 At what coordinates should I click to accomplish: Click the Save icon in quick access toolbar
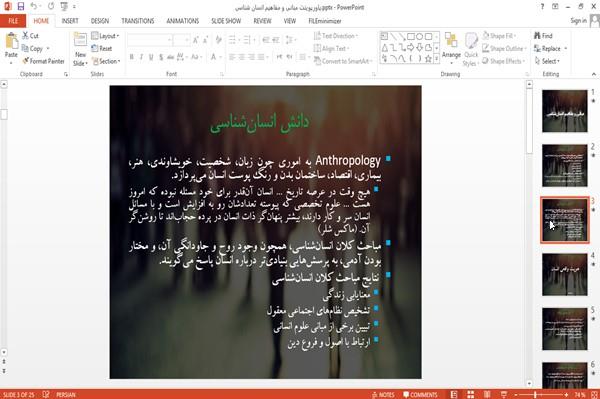[21, 6]
